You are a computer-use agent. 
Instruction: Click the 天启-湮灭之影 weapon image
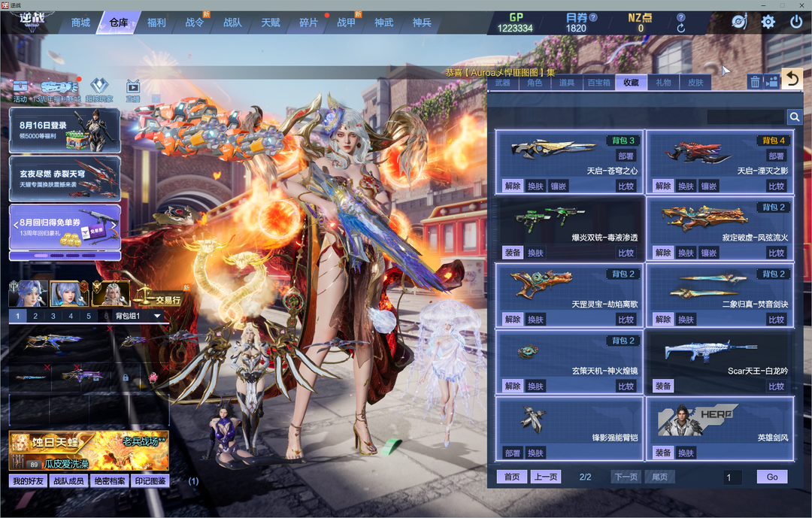[x=698, y=152]
